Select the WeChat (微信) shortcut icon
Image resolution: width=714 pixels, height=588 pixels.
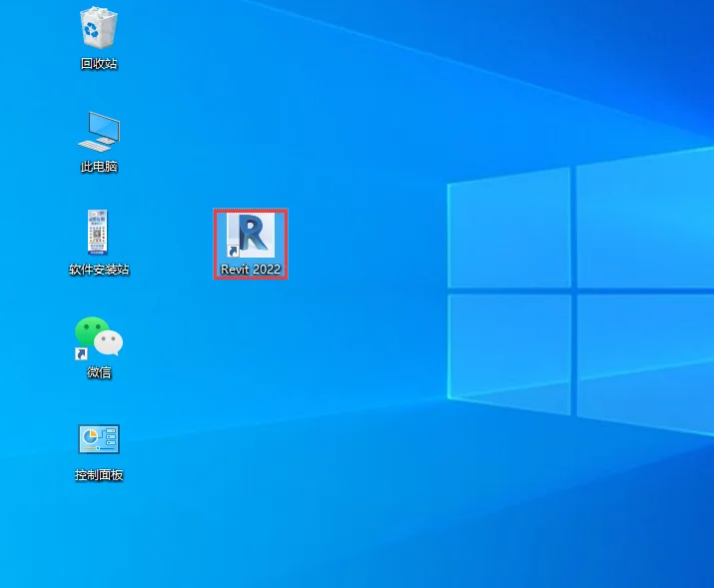click(x=98, y=337)
